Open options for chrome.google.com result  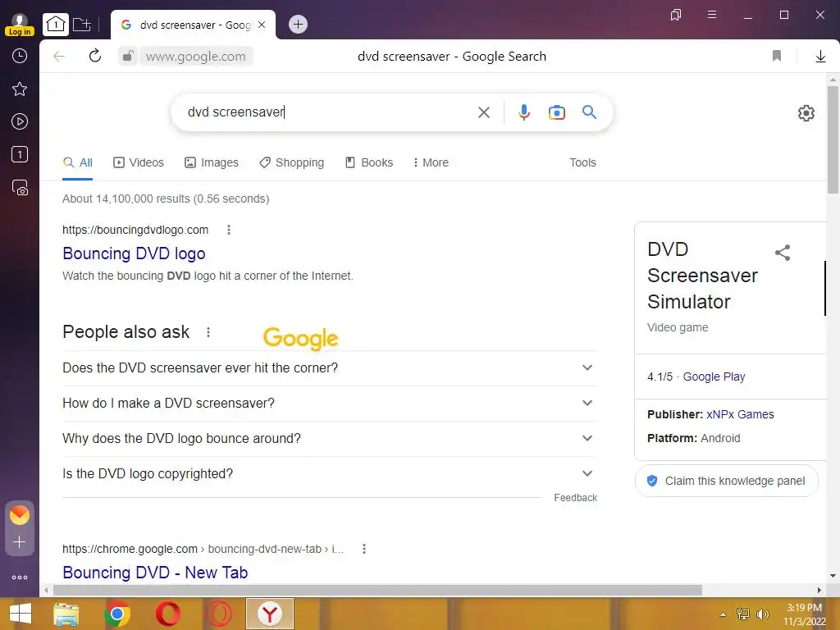click(363, 549)
